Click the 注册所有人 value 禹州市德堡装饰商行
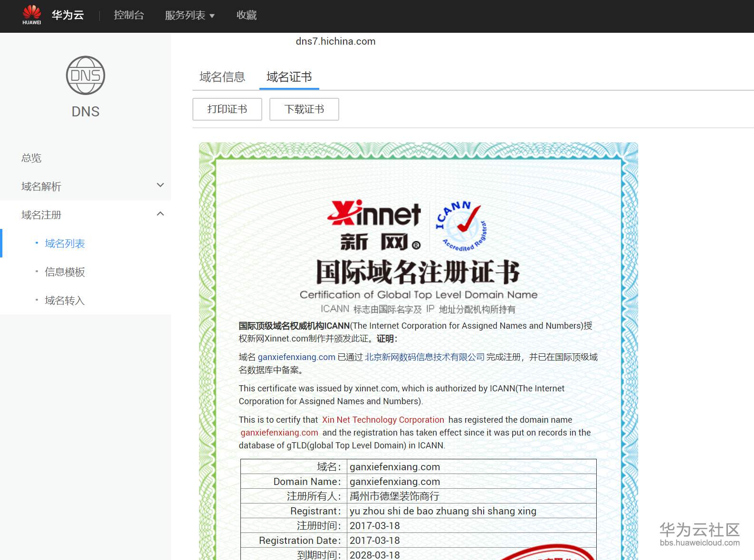This screenshot has height=560, width=754. click(x=394, y=496)
